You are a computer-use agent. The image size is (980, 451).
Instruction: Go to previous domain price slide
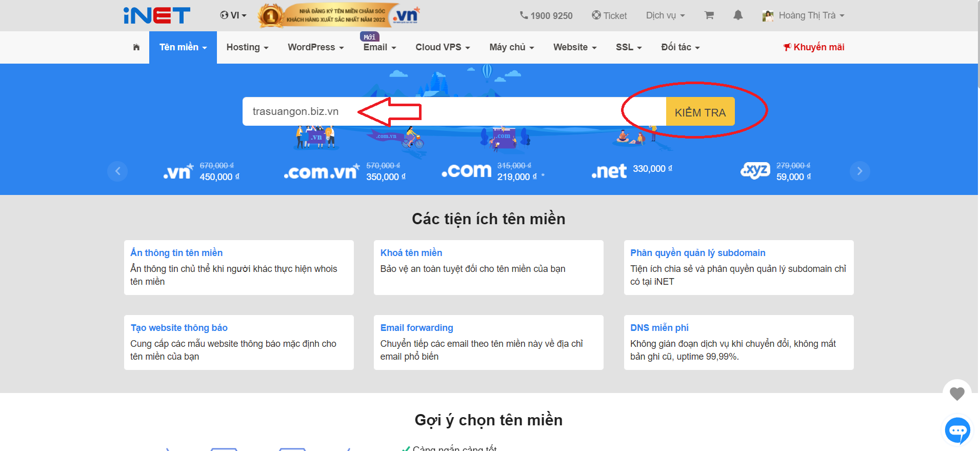pos(117,171)
